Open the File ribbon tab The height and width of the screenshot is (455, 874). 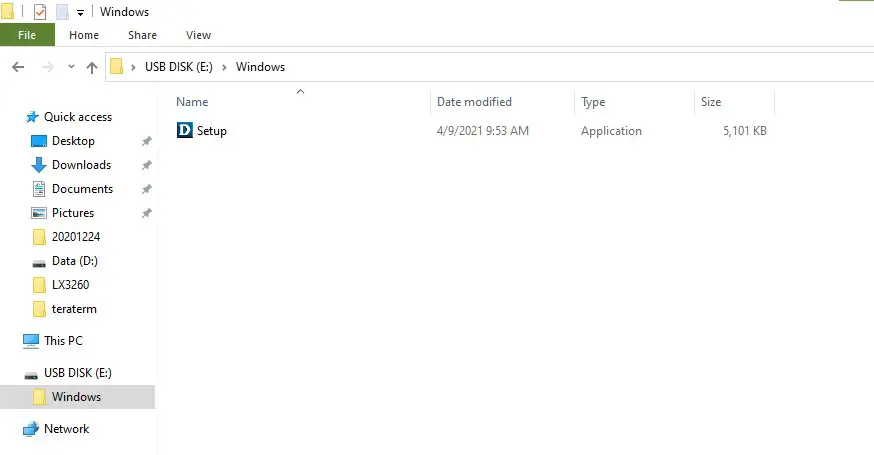pyautogui.click(x=27, y=35)
